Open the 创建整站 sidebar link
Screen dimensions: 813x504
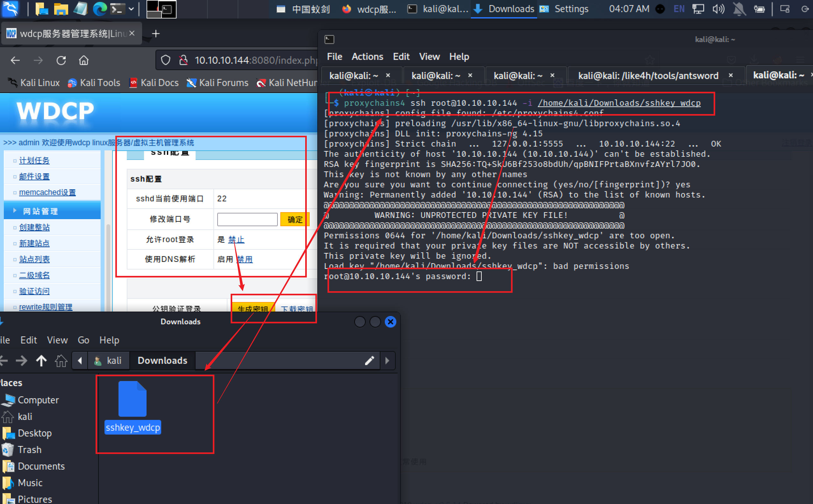(x=34, y=227)
